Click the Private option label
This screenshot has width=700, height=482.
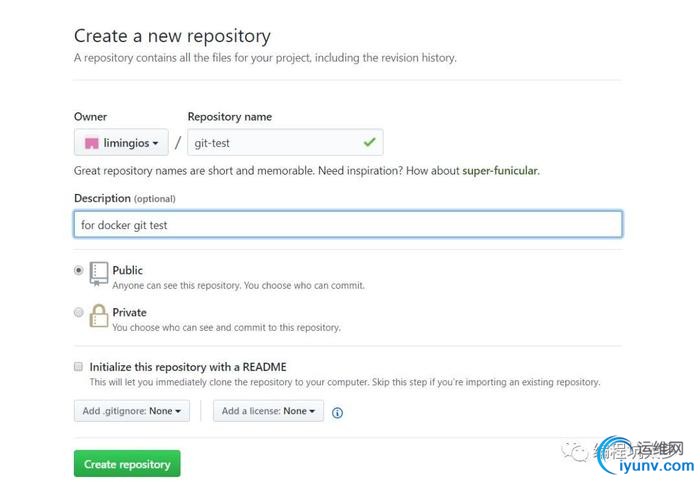coord(129,312)
